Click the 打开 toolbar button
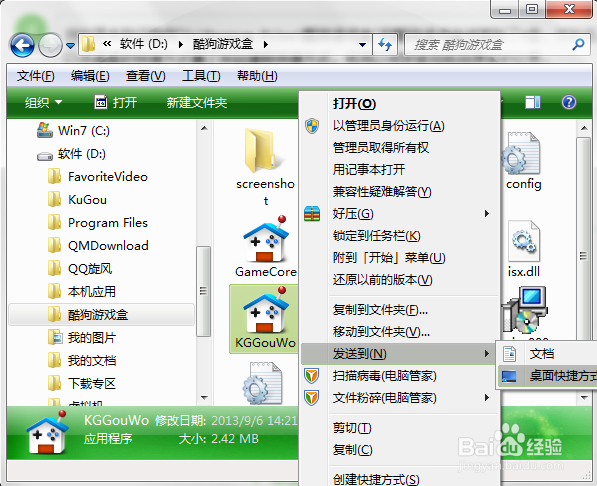597x486 pixels. click(x=116, y=102)
